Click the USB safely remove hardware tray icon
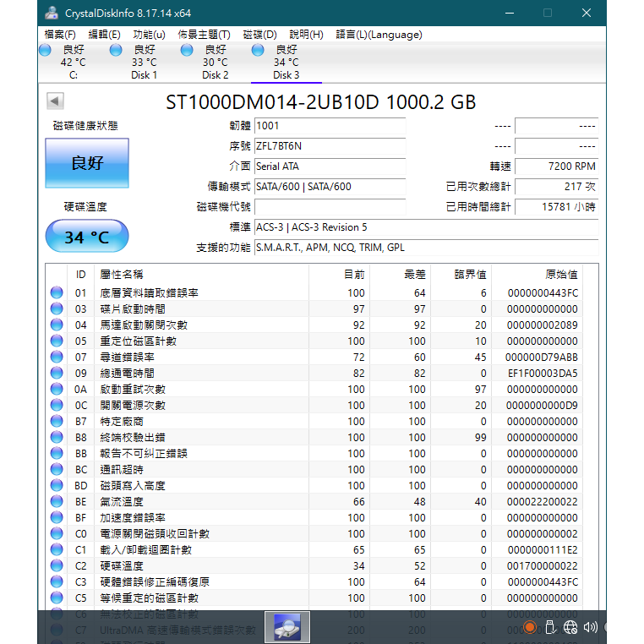The height and width of the screenshot is (644, 644). coord(550,627)
